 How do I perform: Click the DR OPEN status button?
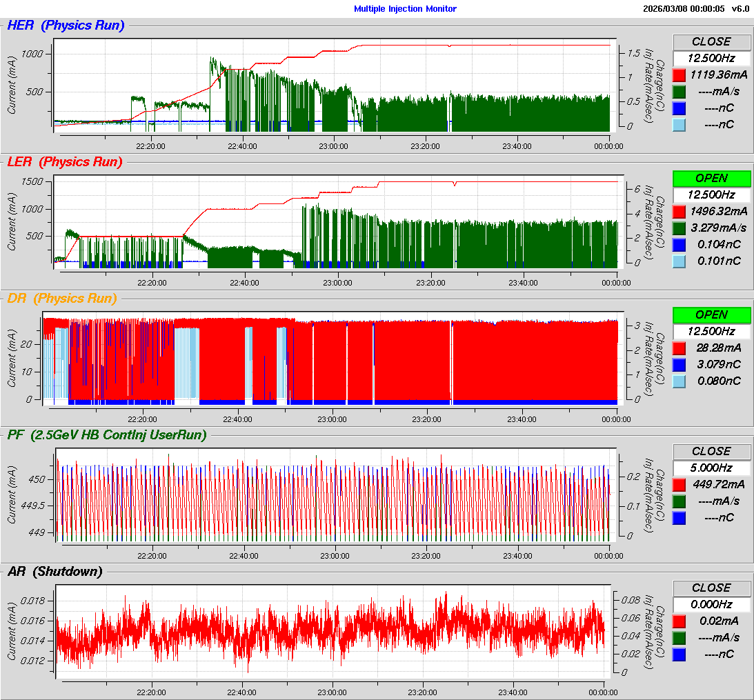[711, 315]
